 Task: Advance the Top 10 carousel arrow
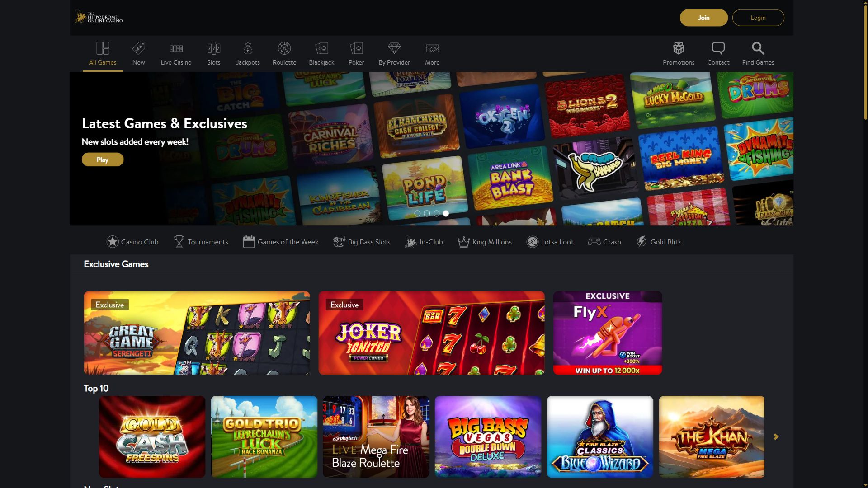(776, 437)
